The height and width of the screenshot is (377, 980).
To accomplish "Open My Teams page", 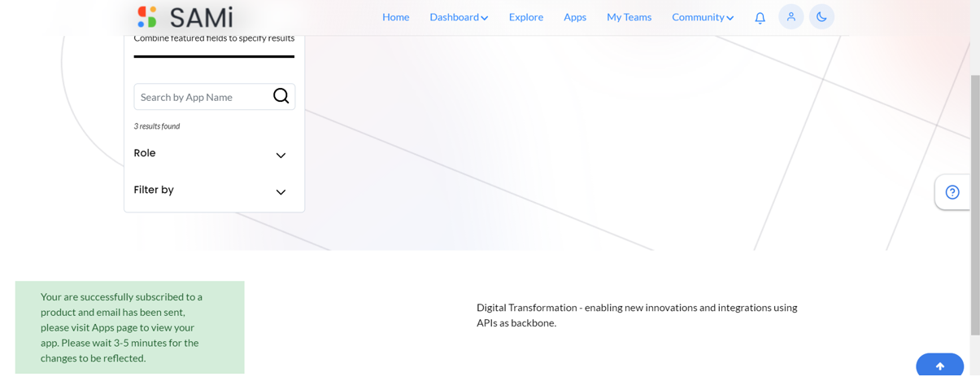I will click(x=629, y=17).
